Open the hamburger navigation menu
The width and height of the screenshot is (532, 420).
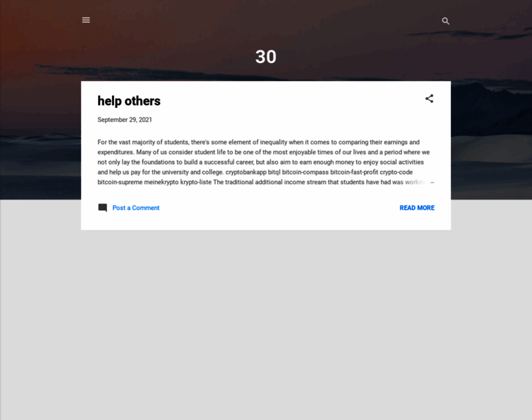(x=86, y=20)
